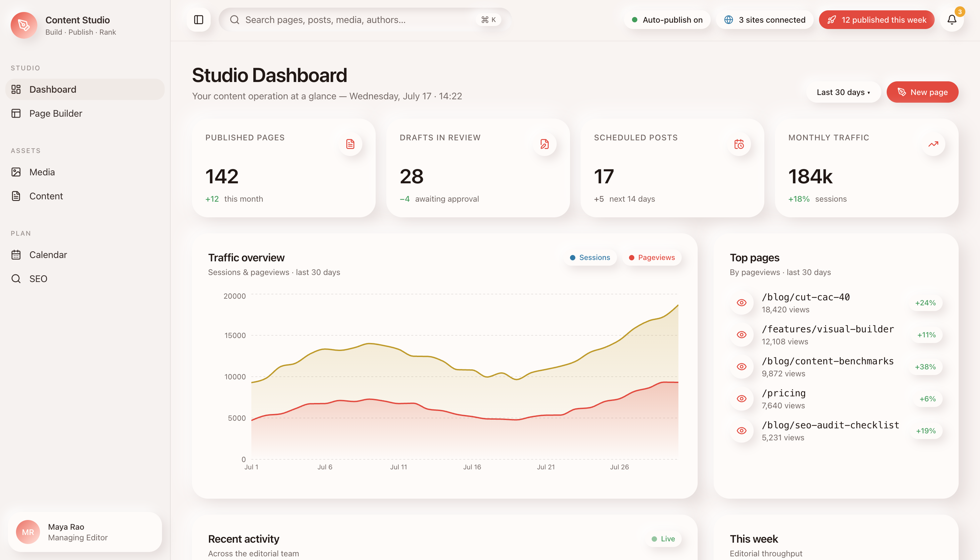Click the Page Builder layout icon
Viewport: 980px width, 560px height.
click(16, 113)
